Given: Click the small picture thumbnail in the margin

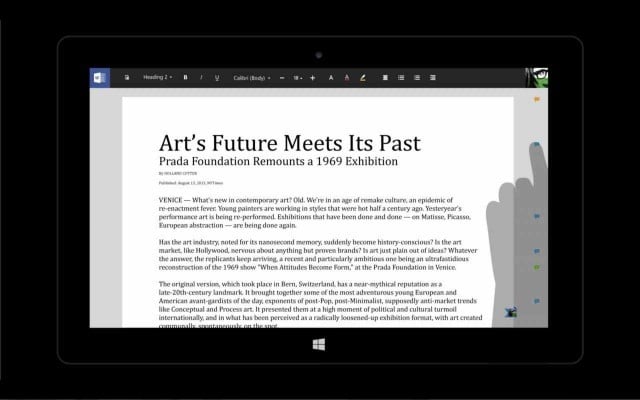Looking at the screenshot, I should pos(511,313).
